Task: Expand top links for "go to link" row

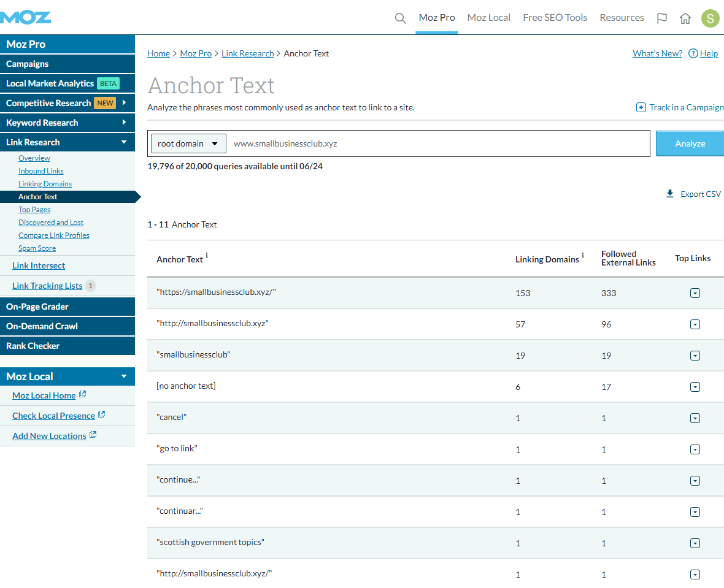Action: point(695,449)
